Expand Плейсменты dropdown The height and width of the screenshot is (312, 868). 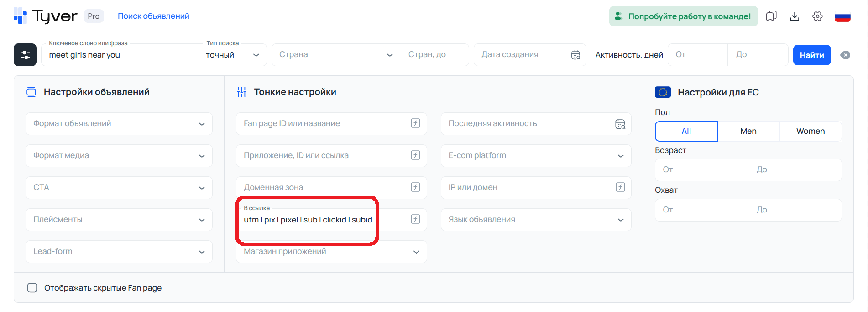pyautogui.click(x=119, y=220)
